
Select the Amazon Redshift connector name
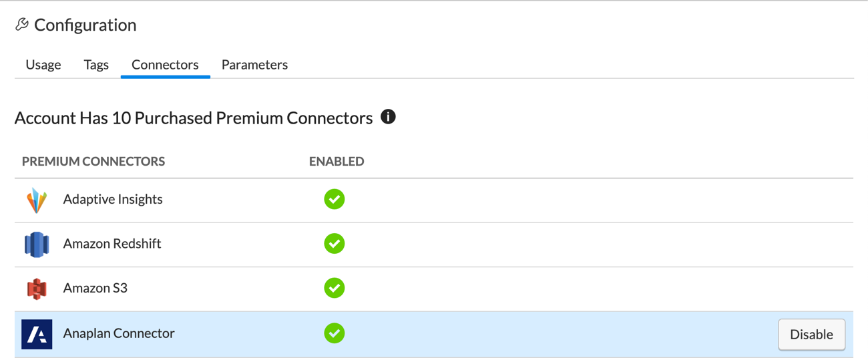(x=112, y=244)
